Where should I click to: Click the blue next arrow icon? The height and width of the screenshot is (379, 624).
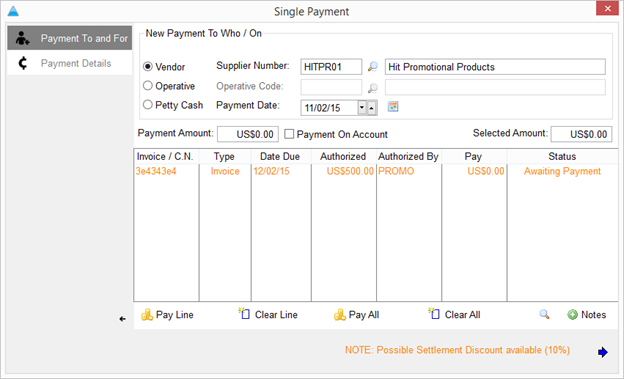(603, 352)
